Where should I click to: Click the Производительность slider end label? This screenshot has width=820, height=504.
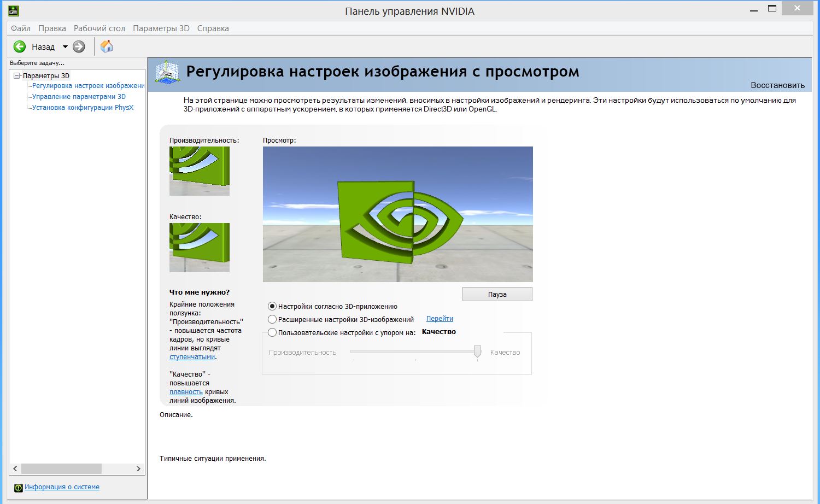click(302, 353)
